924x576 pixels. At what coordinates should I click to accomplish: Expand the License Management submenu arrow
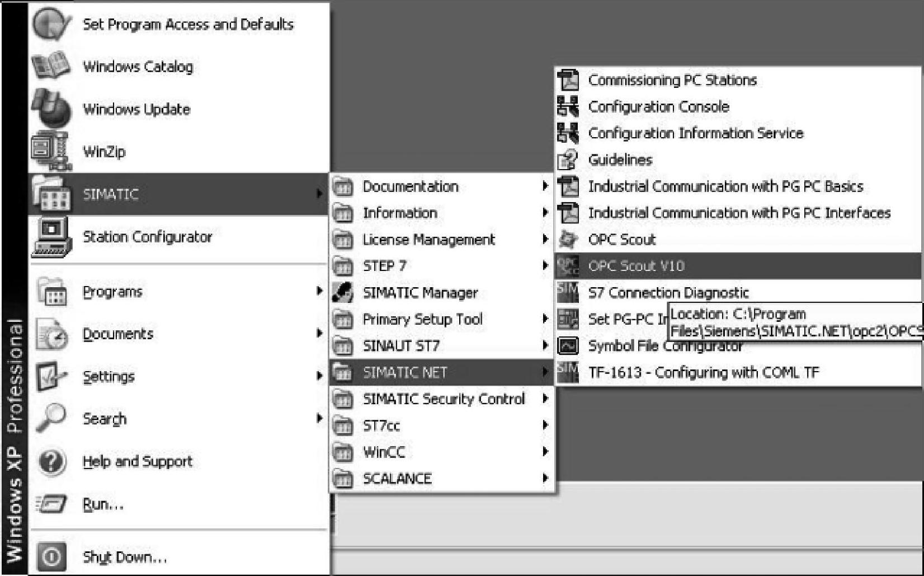tap(545, 239)
